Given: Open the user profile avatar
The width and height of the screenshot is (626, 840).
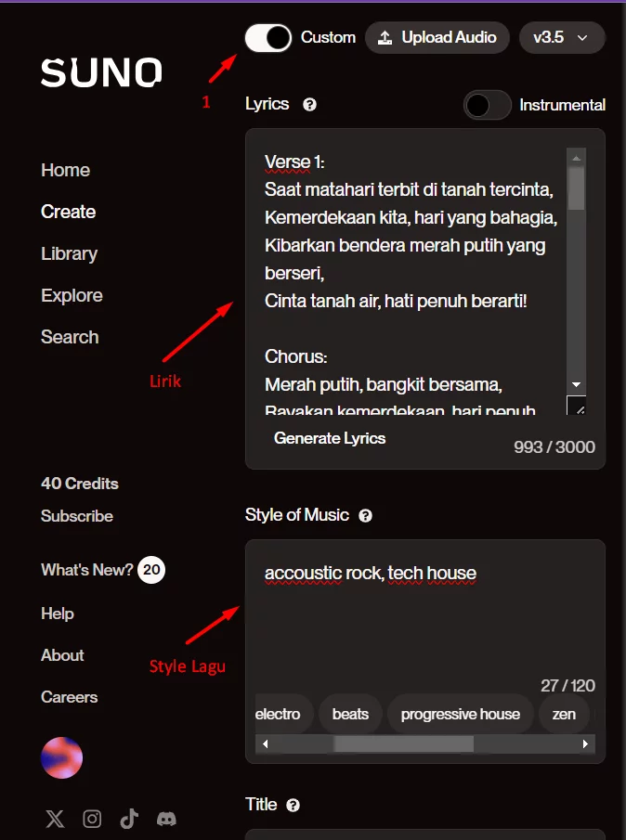Looking at the screenshot, I should [61, 757].
